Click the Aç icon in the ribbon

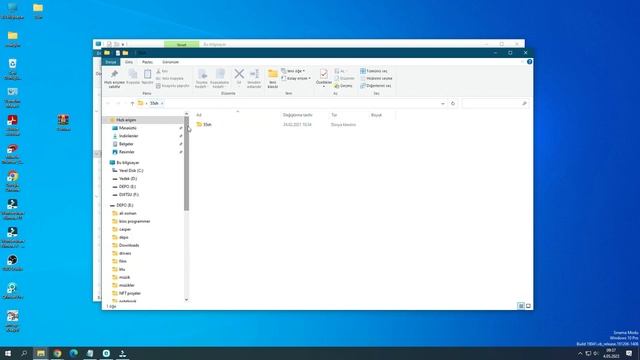click(337, 71)
